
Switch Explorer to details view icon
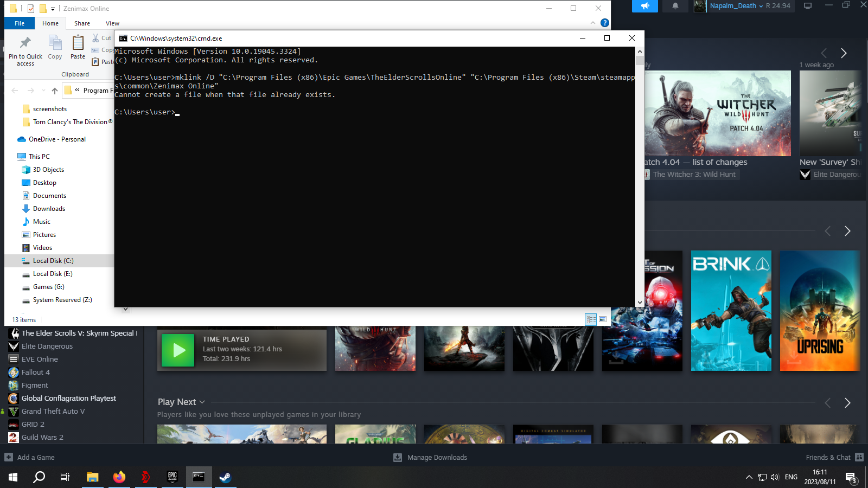[591, 319]
